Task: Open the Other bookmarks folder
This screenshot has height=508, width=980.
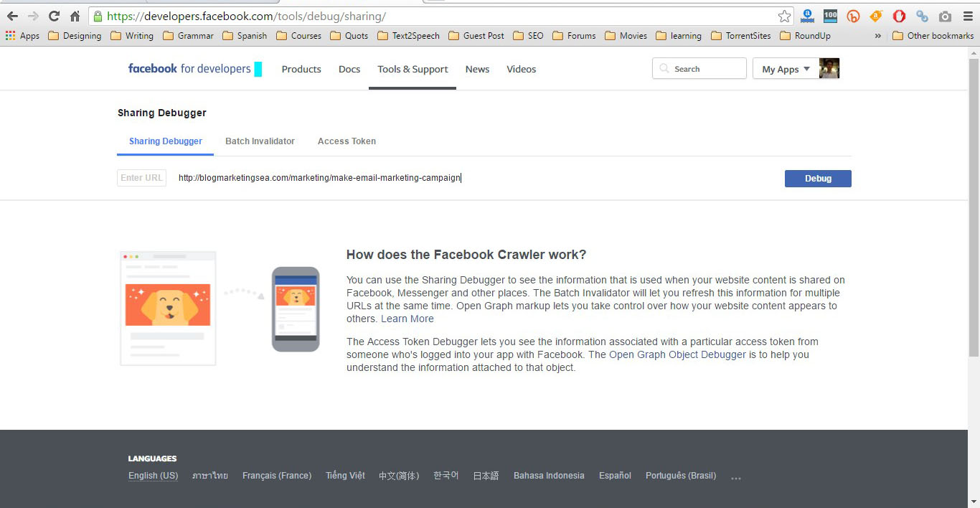Action: tap(933, 35)
